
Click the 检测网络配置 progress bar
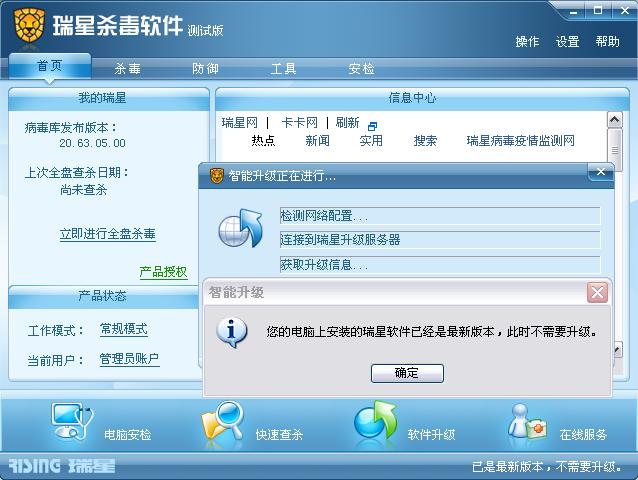click(440, 216)
